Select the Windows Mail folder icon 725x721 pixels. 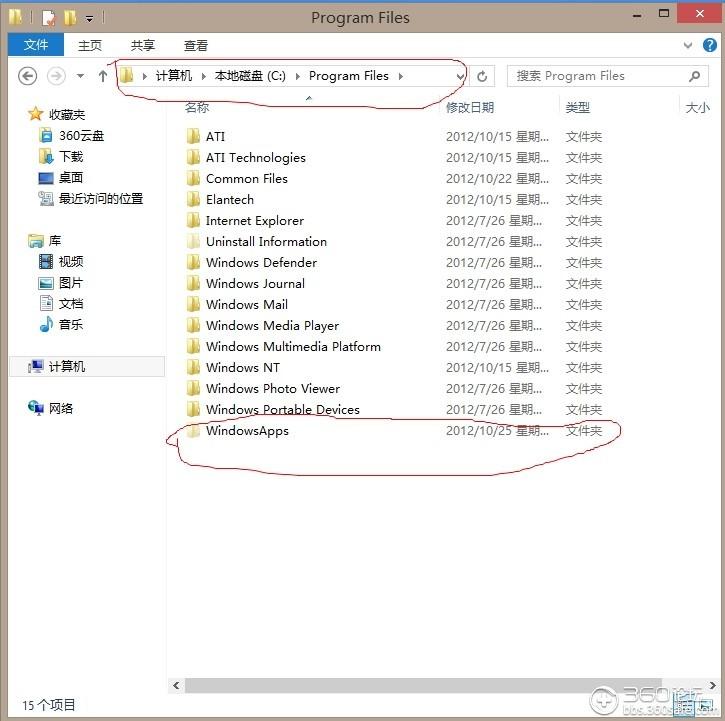[x=193, y=304]
